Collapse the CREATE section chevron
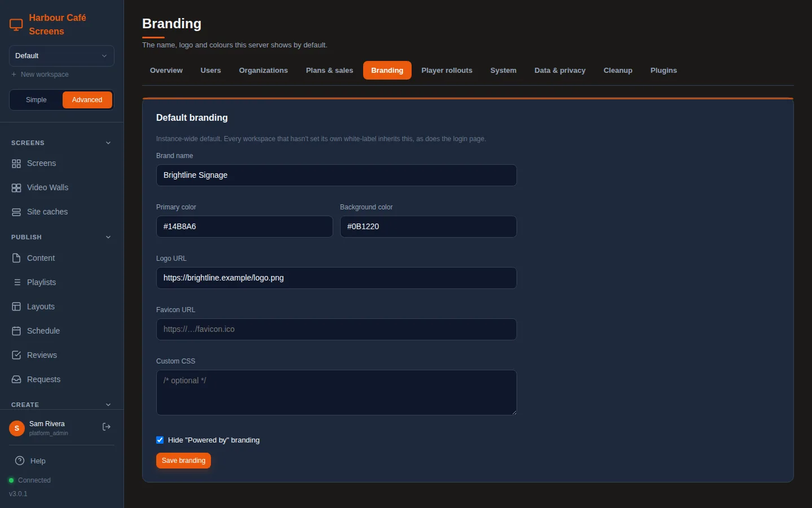 tap(108, 405)
